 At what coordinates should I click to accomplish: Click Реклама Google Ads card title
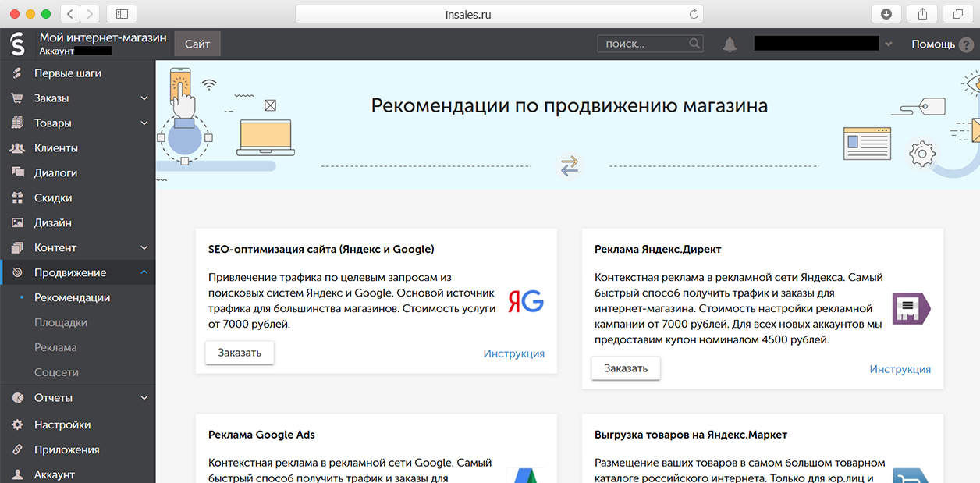261,435
